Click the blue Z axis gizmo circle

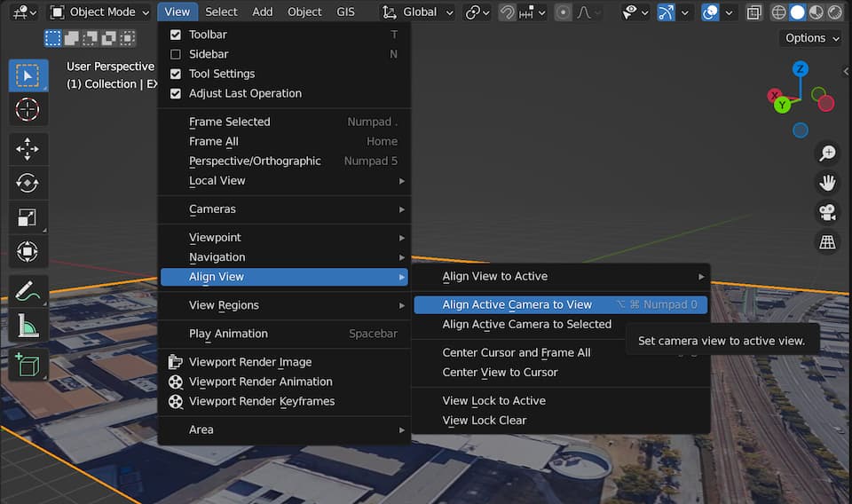point(801,69)
